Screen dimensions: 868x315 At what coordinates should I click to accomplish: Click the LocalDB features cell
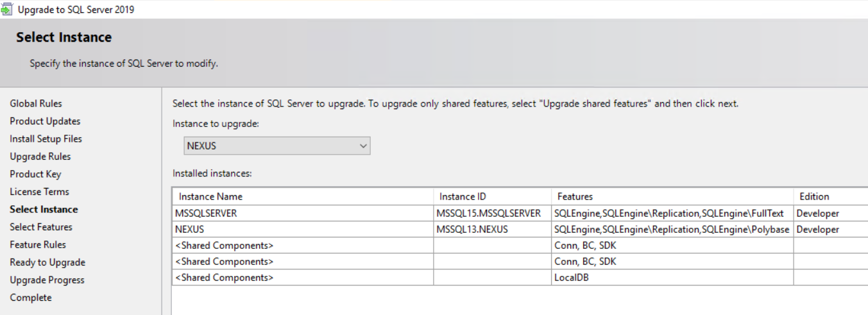pyautogui.click(x=672, y=277)
